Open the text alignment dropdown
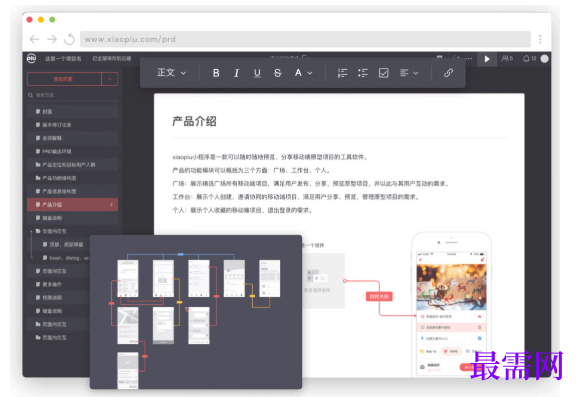 point(409,73)
